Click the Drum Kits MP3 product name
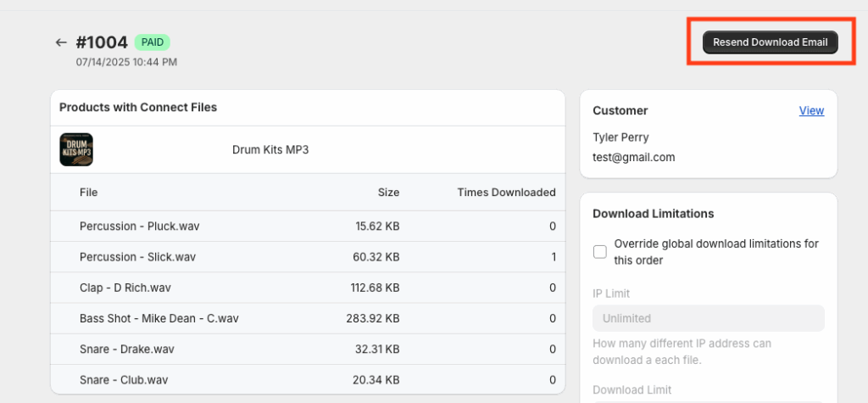868x403 pixels. [x=270, y=149]
